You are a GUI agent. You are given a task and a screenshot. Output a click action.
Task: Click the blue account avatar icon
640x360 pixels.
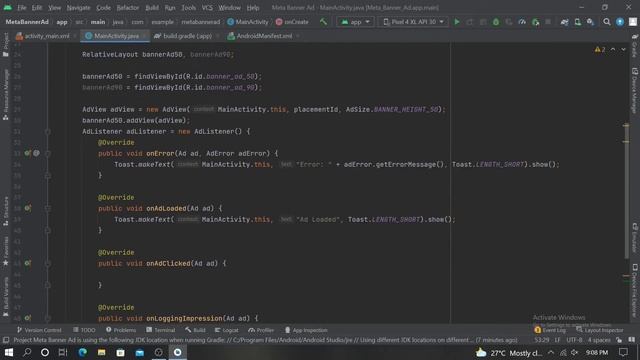tap(620, 22)
